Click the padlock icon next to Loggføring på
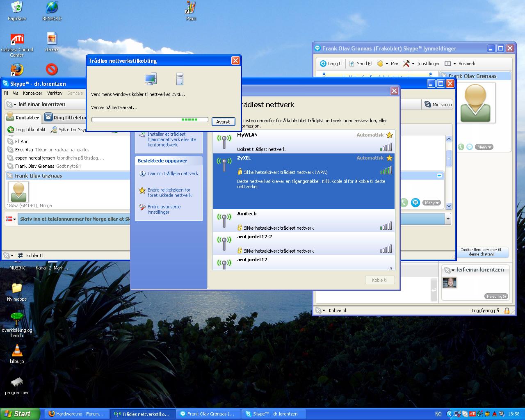This screenshot has width=525, height=420. (507, 311)
